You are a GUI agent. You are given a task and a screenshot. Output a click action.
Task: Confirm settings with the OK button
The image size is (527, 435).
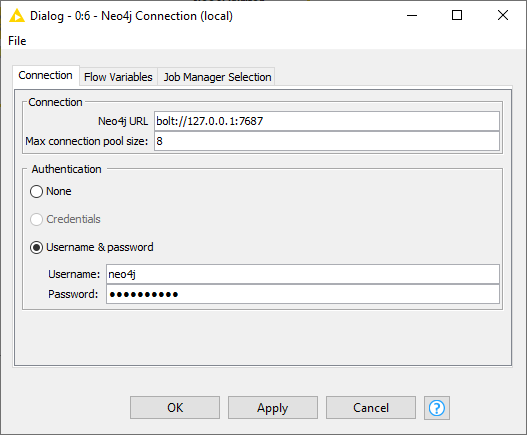pyautogui.click(x=175, y=408)
